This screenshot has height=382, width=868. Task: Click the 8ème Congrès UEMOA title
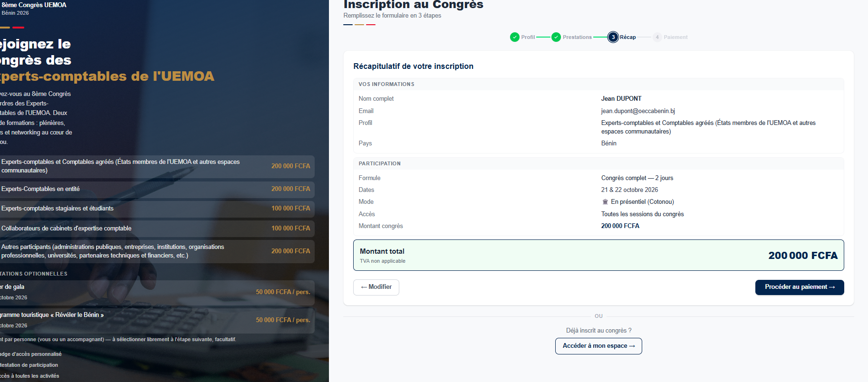coord(34,5)
